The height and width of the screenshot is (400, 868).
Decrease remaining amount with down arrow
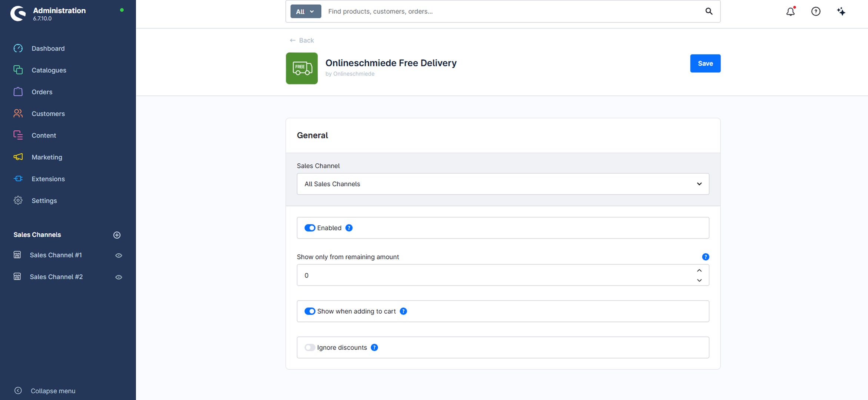point(699,280)
